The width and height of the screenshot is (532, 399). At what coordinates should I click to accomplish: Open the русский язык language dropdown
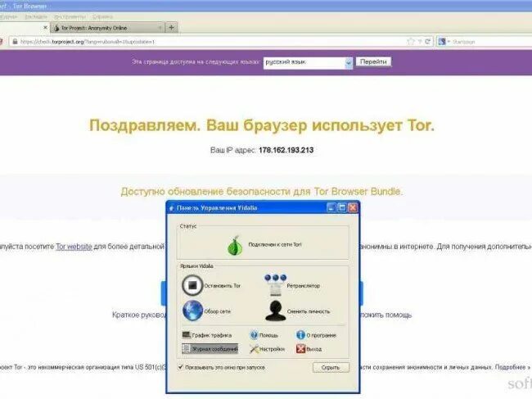pyautogui.click(x=308, y=62)
